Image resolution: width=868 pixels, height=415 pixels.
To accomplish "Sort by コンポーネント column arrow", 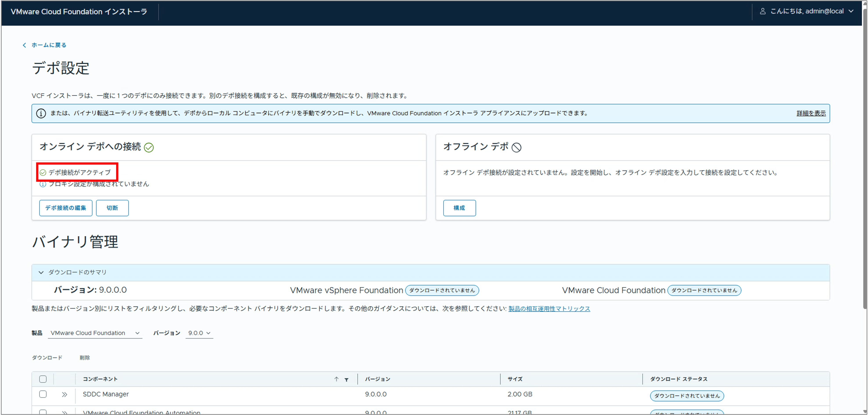I will pos(336,379).
